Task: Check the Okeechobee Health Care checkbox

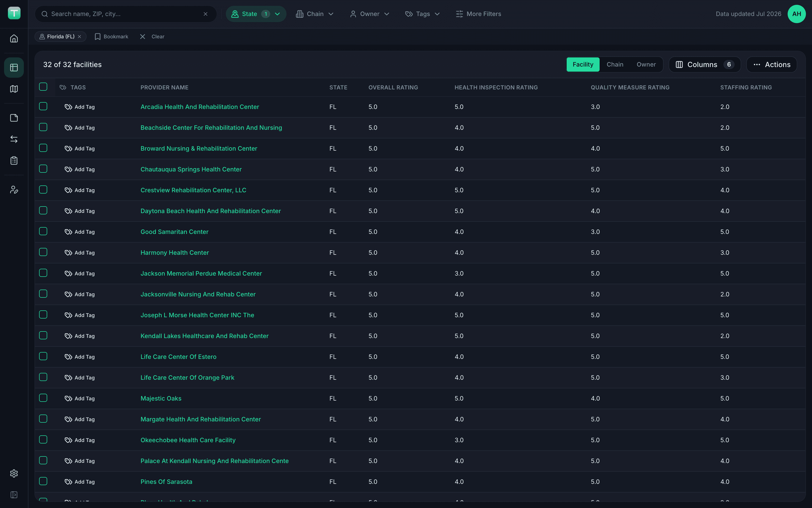Action: pyautogui.click(x=43, y=439)
